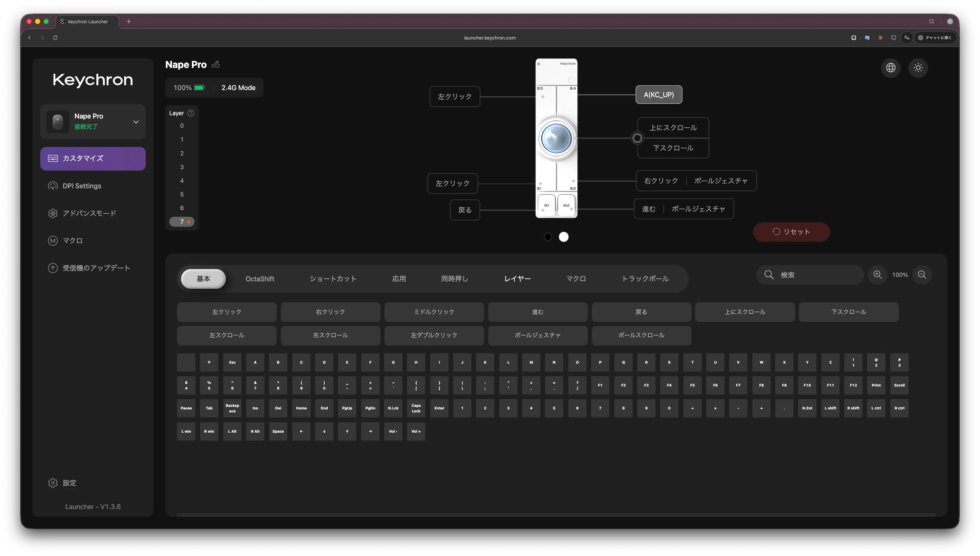Click the browser search magnifier

pyautogui.click(x=931, y=21)
